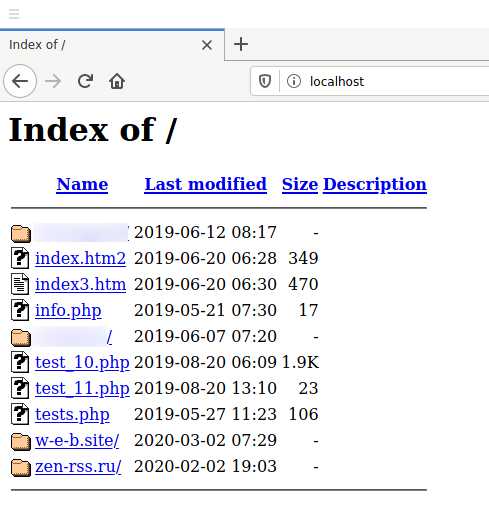Click the folder icon beside w-e-b.site/

click(21, 441)
